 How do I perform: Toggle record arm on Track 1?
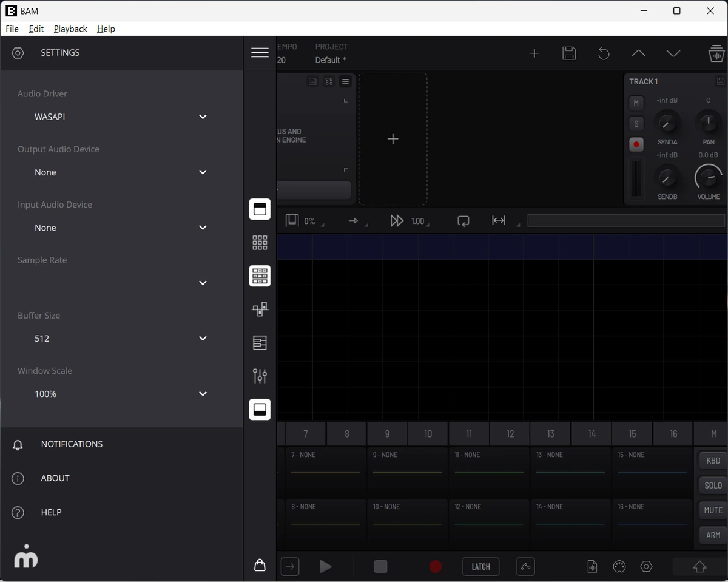click(636, 144)
